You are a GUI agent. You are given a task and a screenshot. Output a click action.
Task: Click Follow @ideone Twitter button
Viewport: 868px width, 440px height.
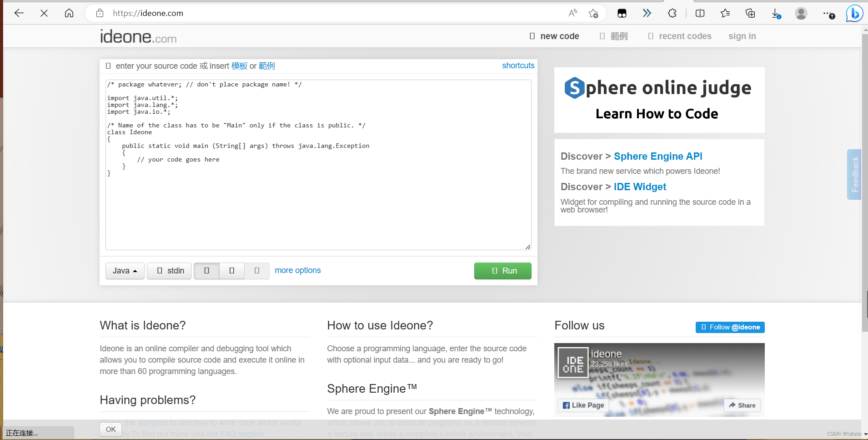(x=730, y=327)
